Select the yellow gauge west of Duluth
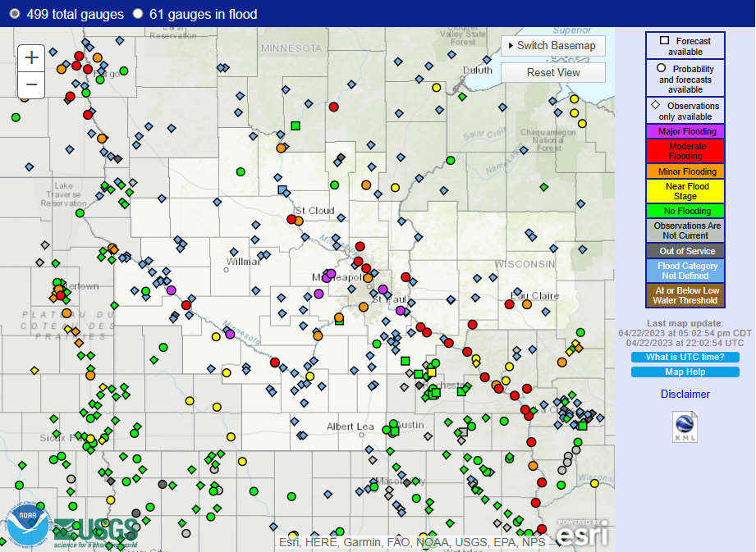756x552 pixels. pyautogui.click(x=437, y=88)
